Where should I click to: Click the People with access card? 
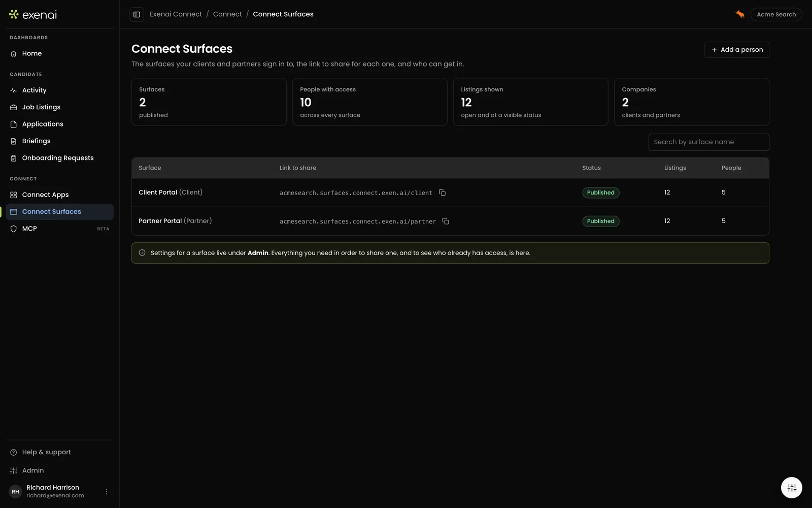click(370, 102)
